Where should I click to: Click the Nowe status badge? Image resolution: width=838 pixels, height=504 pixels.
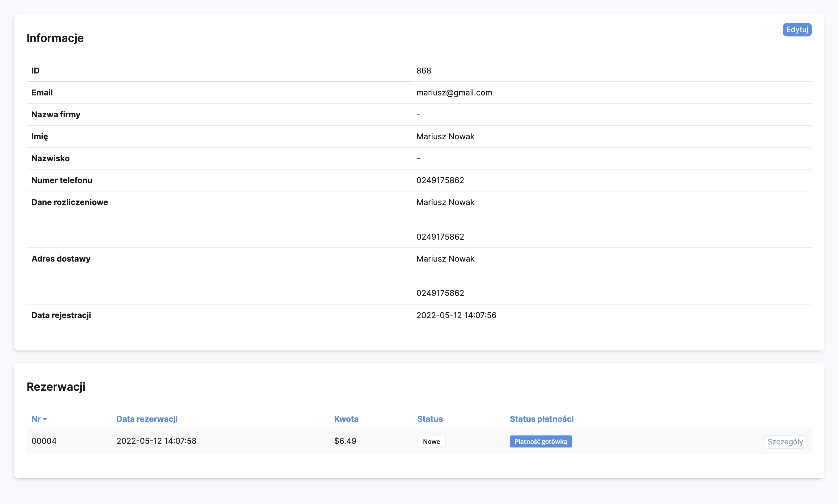[x=431, y=441]
